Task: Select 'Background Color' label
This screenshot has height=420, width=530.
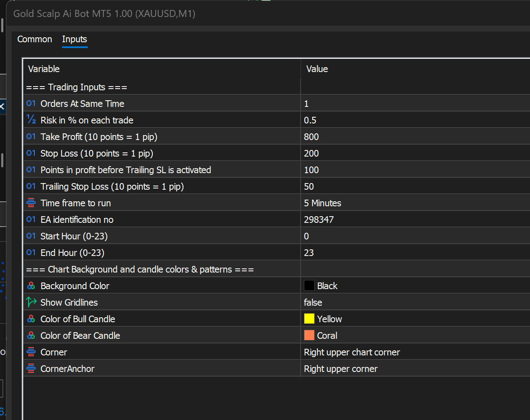Action: tap(75, 286)
